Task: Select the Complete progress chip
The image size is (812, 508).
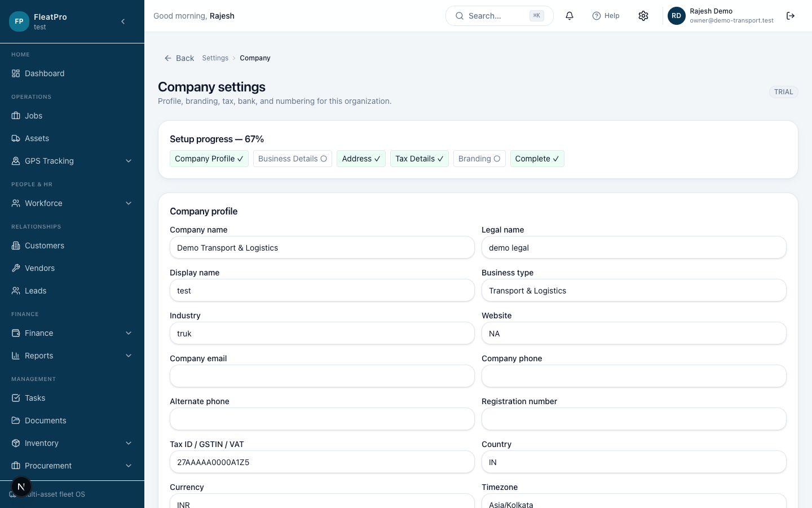Action: pos(537,159)
